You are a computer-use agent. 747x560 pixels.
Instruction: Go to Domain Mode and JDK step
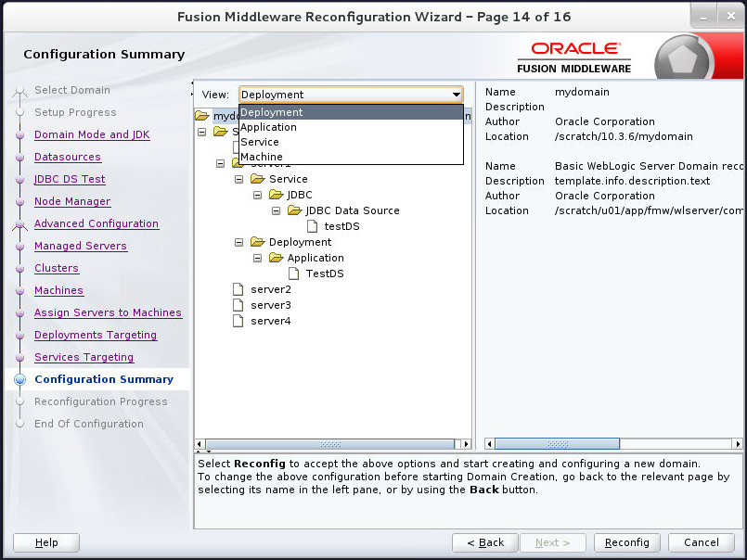92,134
